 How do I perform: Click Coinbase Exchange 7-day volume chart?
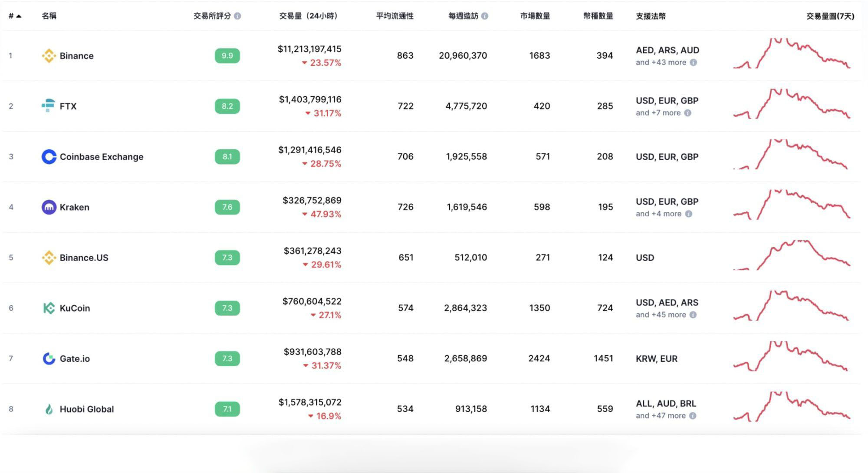(x=792, y=154)
